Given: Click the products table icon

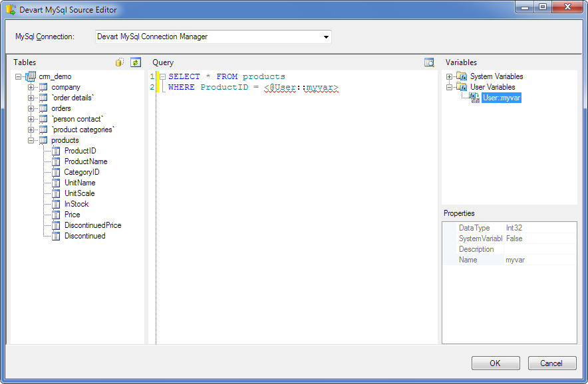Looking at the screenshot, I should coord(43,140).
